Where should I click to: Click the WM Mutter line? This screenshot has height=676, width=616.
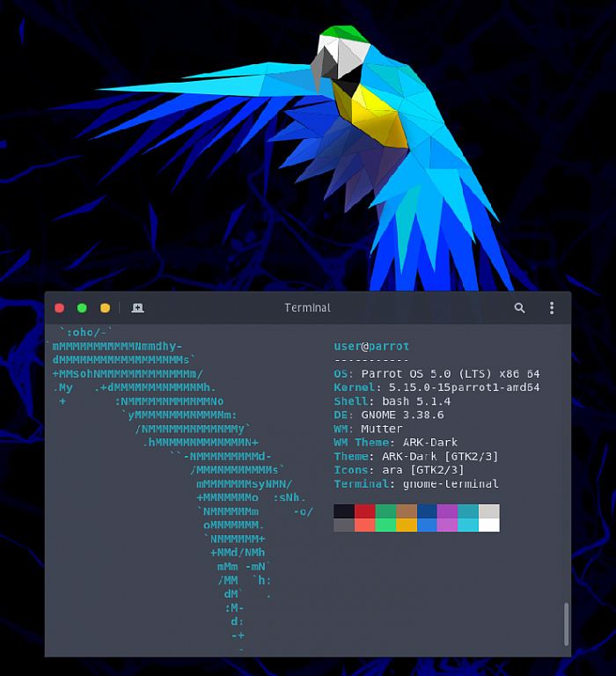368,429
